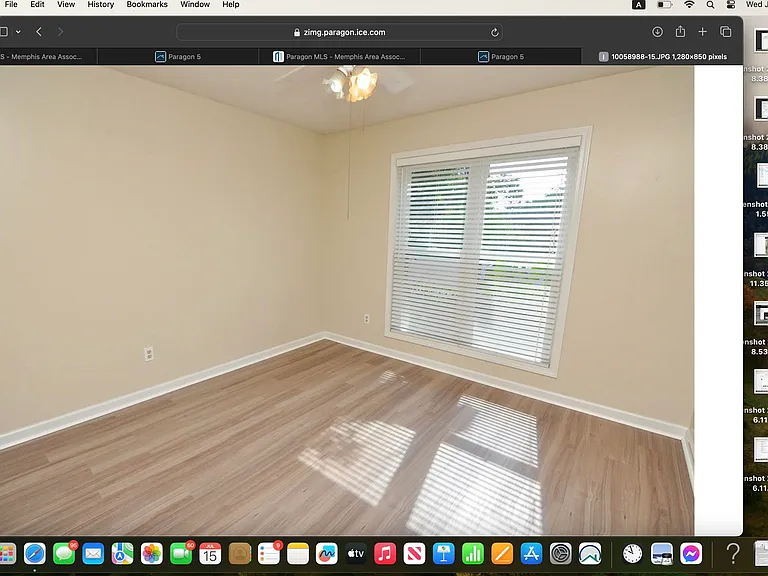Check battery status in menu bar

[x=665, y=5]
